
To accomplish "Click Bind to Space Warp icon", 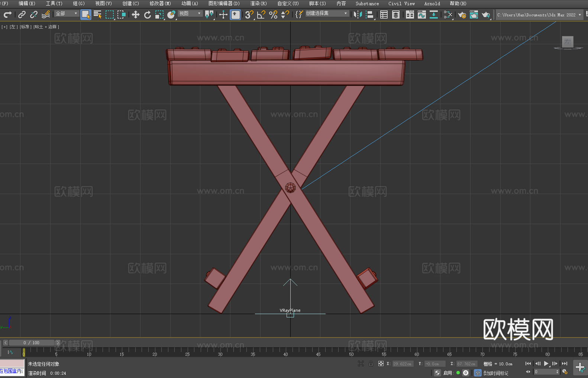I will click(46, 14).
